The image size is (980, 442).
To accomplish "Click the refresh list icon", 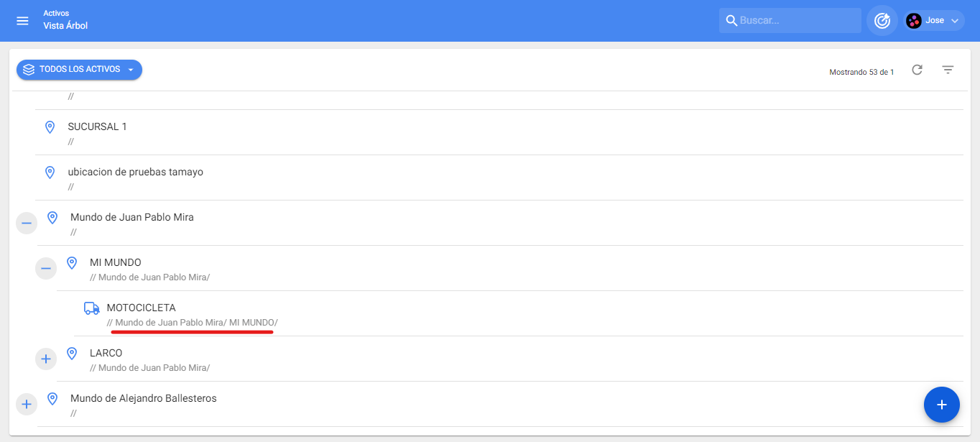I will pos(917,70).
